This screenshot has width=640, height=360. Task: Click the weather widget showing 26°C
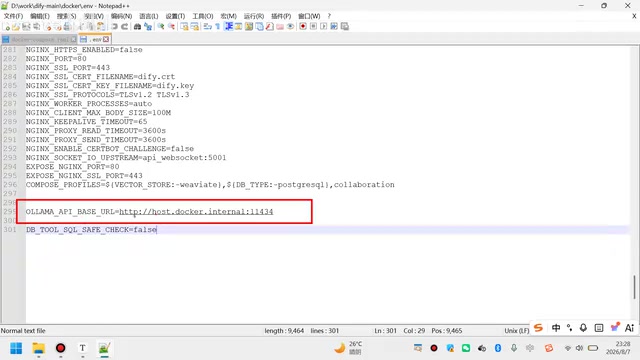click(x=348, y=348)
